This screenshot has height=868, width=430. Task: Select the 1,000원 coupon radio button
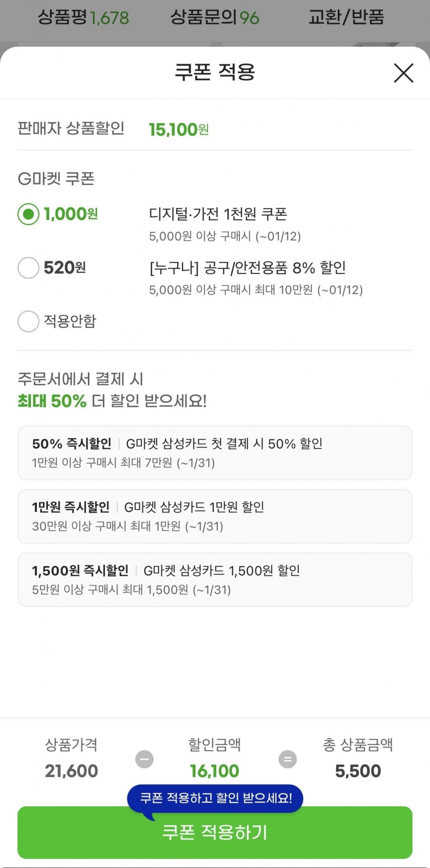[x=28, y=214]
